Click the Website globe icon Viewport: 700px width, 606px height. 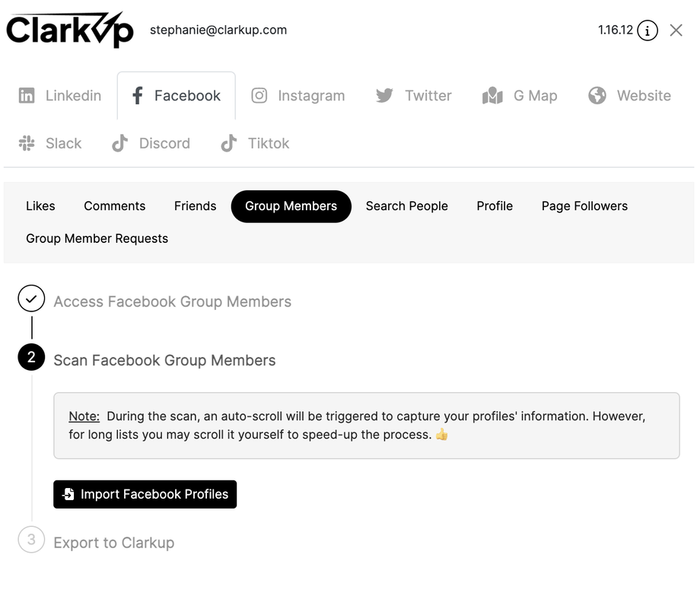click(597, 96)
